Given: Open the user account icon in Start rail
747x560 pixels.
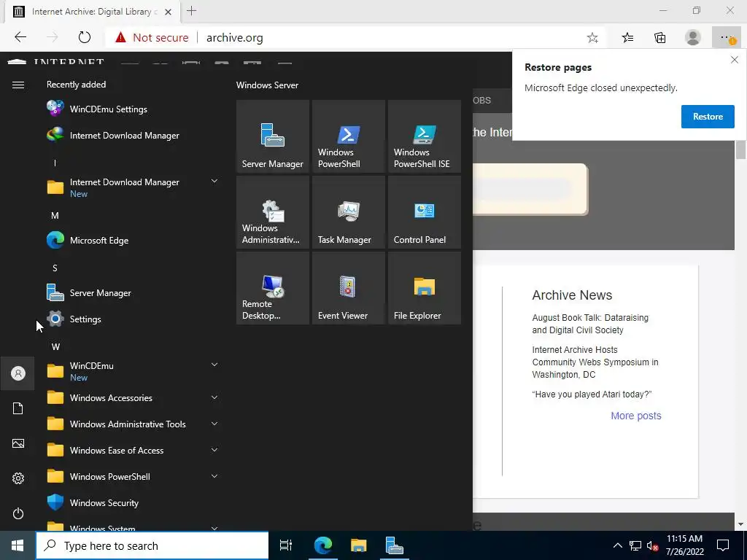Looking at the screenshot, I should [18, 373].
